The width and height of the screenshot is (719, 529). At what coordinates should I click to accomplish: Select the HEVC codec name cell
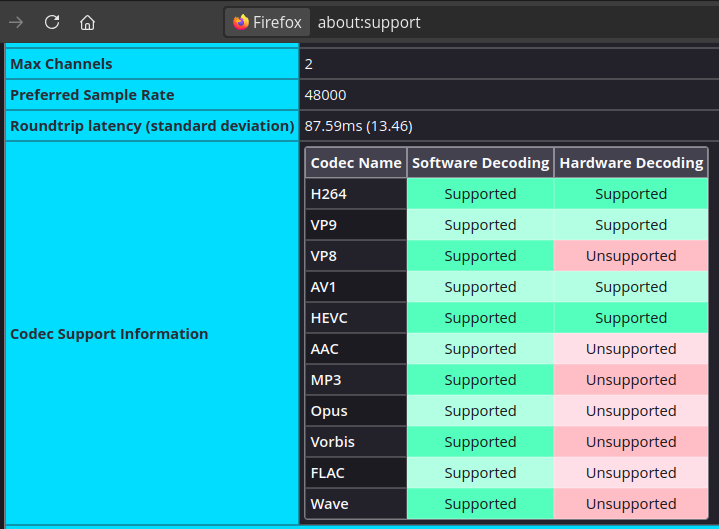[x=356, y=318]
